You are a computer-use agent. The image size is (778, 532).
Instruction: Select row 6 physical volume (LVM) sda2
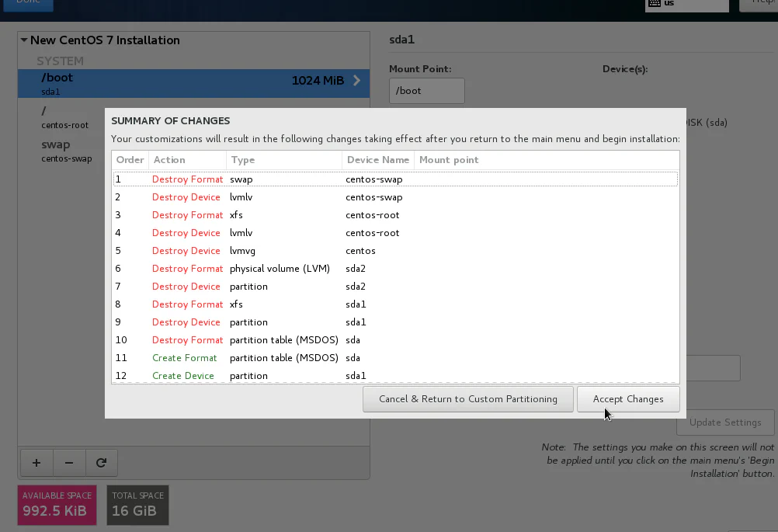point(395,269)
